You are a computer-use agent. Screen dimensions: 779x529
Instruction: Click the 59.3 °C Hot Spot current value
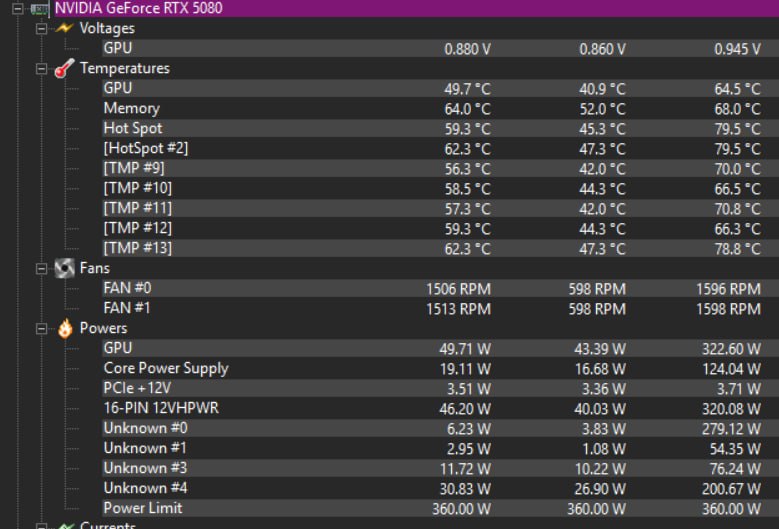coord(467,129)
